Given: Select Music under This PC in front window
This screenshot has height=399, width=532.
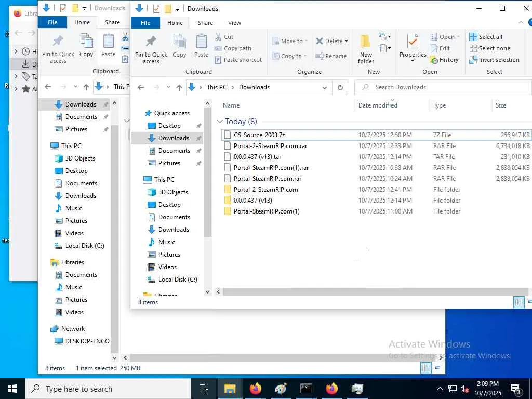Looking at the screenshot, I should [x=166, y=242].
